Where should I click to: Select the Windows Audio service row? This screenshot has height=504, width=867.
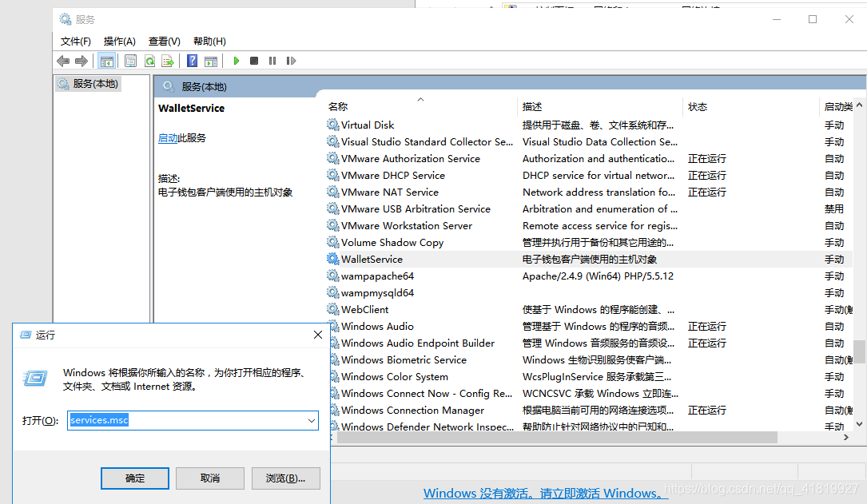pyautogui.click(x=591, y=326)
